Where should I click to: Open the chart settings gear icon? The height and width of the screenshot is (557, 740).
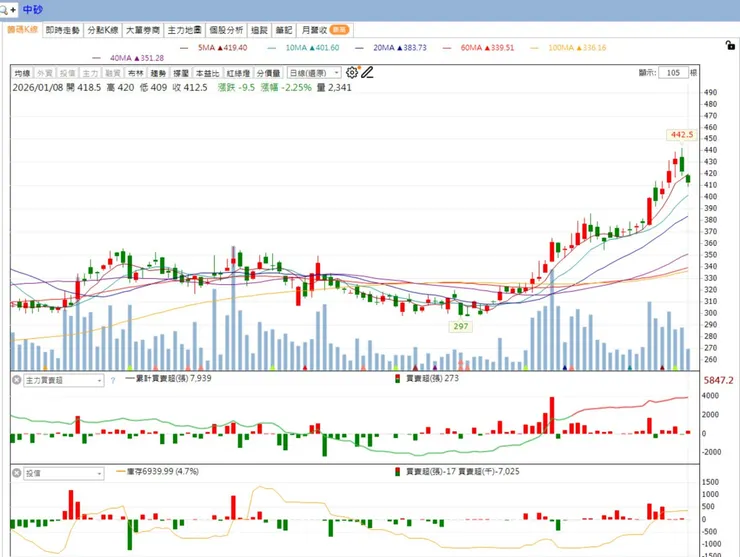pyautogui.click(x=352, y=72)
